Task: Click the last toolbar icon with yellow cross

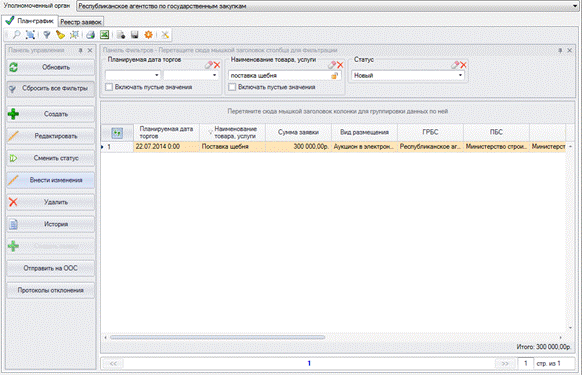Action: [165, 35]
